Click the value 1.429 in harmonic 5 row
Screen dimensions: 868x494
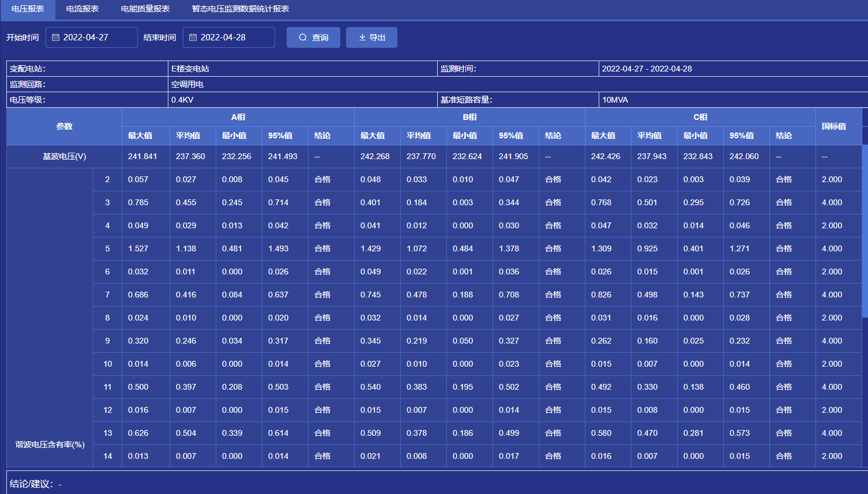[x=371, y=248]
